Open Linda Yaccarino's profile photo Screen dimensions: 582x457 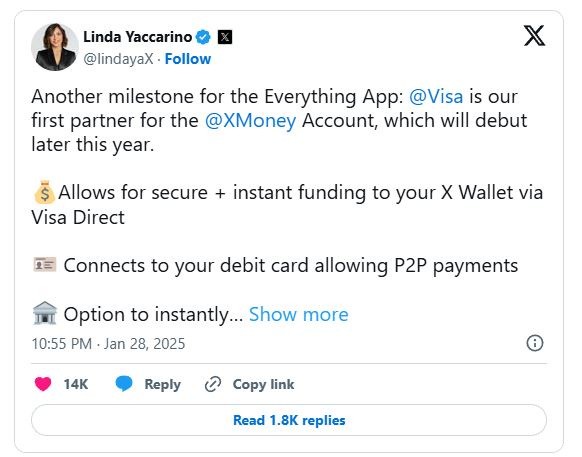point(55,47)
